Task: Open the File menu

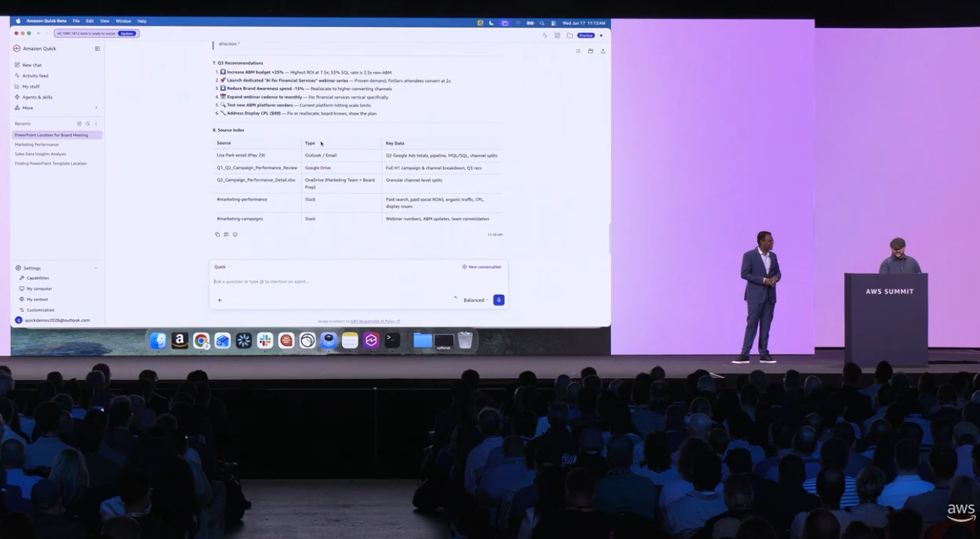Action: (x=76, y=21)
